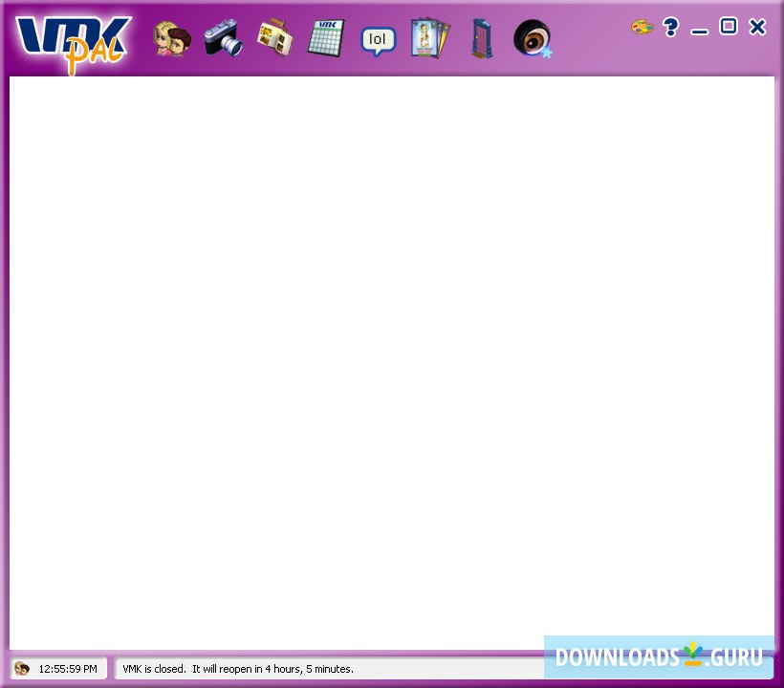Select the camera screenshot tool
The height and width of the screenshot is (688, 784).
pyautogui.click(x=224, y=38)
